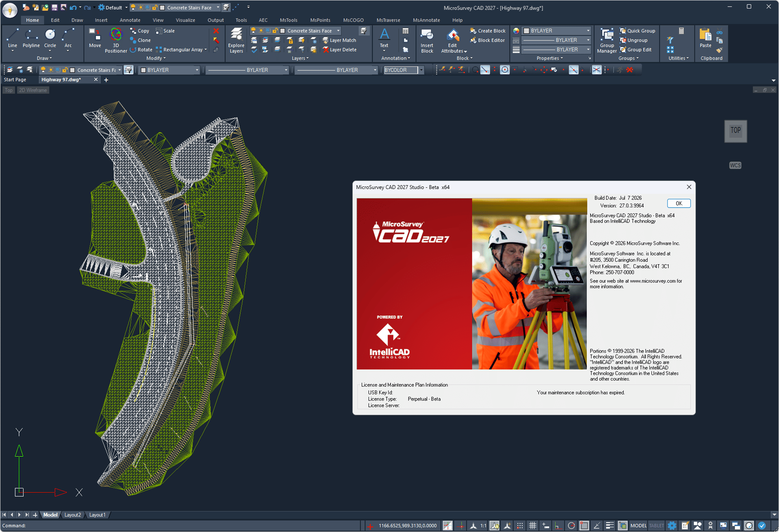
Task: Add a new drawing tab with plus
Action: click(x=106, y=80)
